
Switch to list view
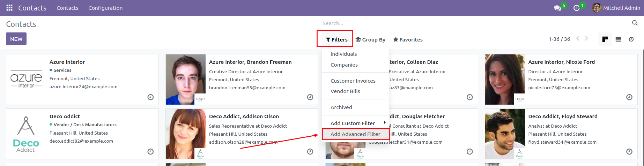(618, 39)
